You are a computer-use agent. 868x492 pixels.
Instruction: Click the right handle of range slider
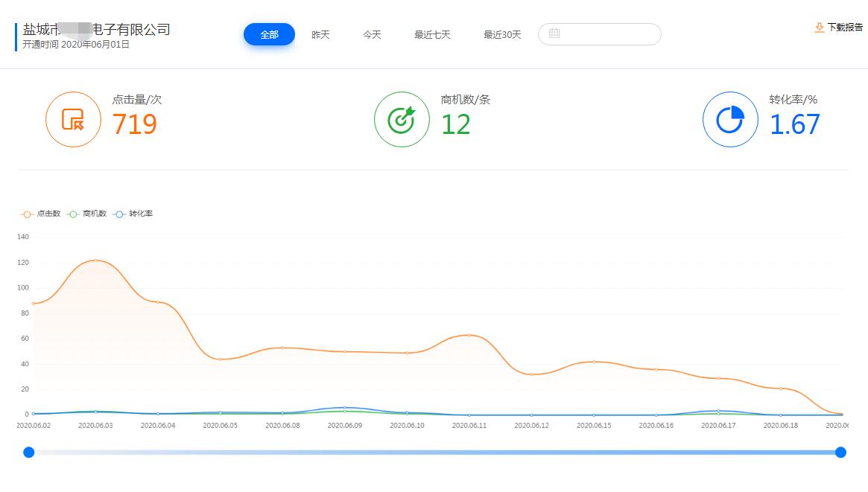point(840,452)
